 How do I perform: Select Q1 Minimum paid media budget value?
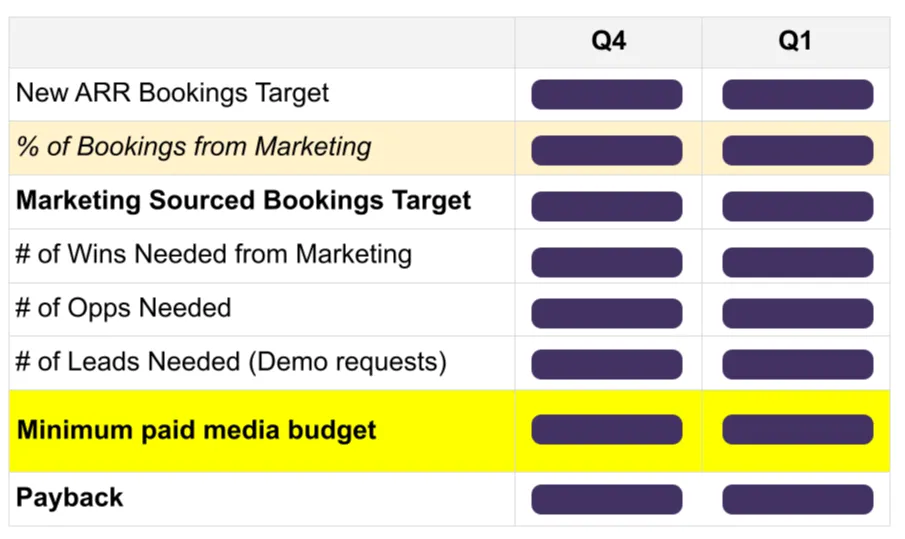[x=798, y=429]
